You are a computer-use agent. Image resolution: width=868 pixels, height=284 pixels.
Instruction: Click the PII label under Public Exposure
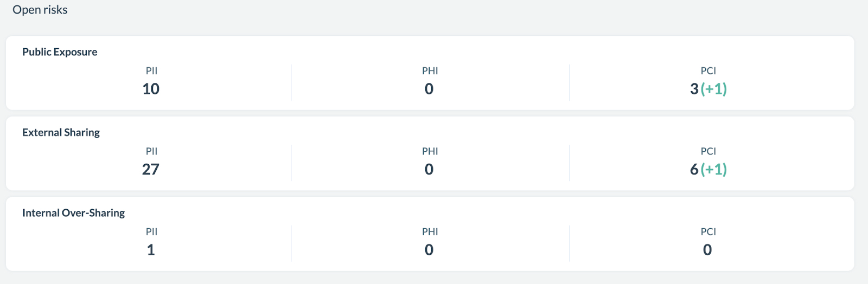(152, 71)
